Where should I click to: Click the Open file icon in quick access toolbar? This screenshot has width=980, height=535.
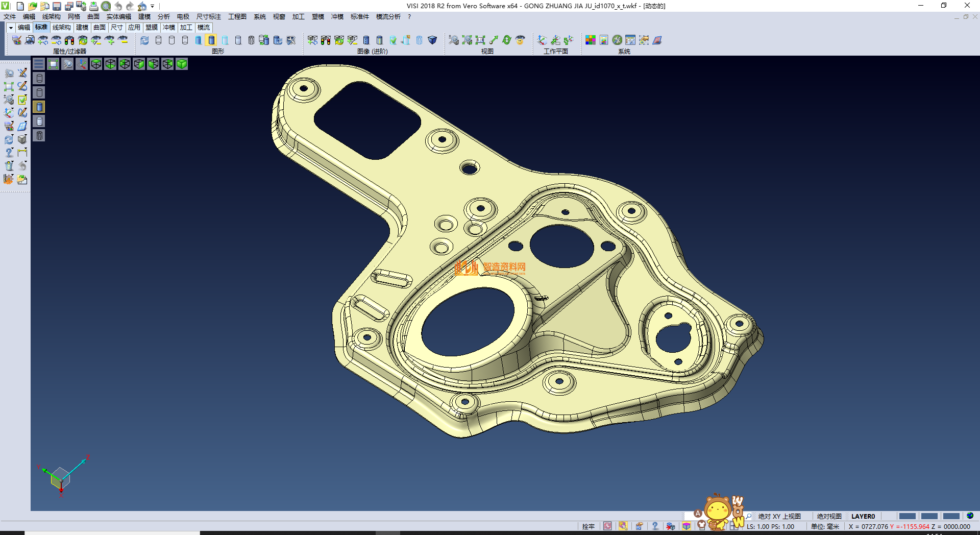pos(32,6)
